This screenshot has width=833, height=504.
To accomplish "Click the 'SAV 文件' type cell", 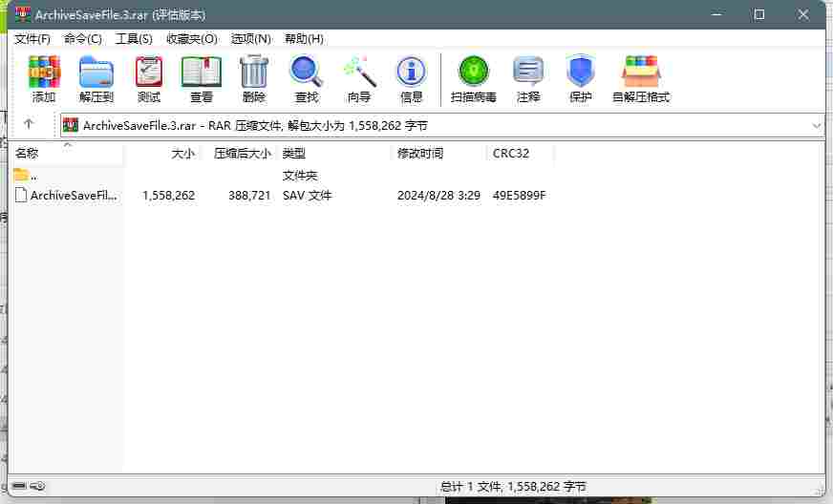I will (307, 196).
